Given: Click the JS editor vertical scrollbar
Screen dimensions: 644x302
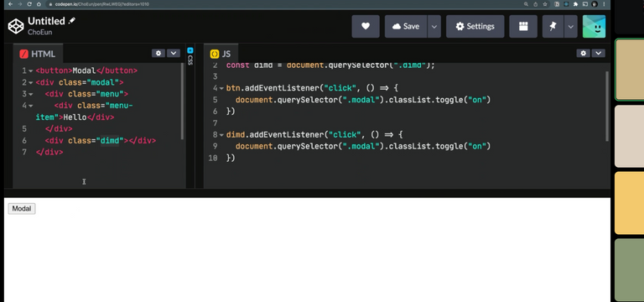Looking at the screenshot, I should pos(607,107).
